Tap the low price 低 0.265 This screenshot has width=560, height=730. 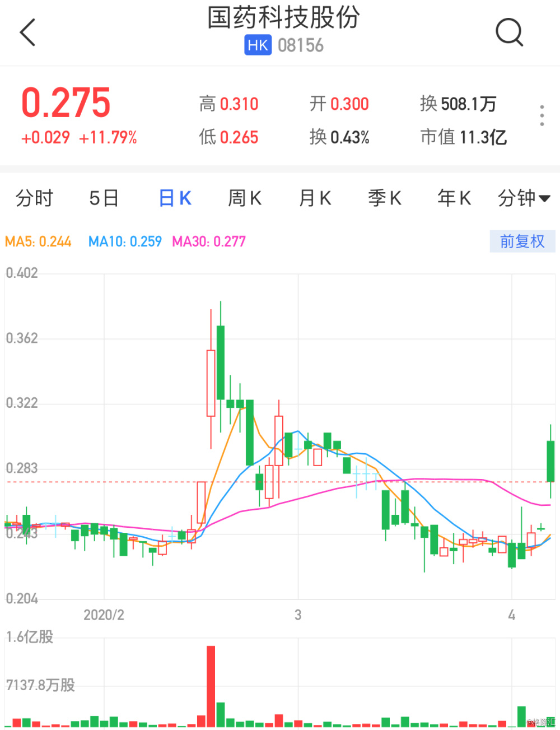[228, 137]
